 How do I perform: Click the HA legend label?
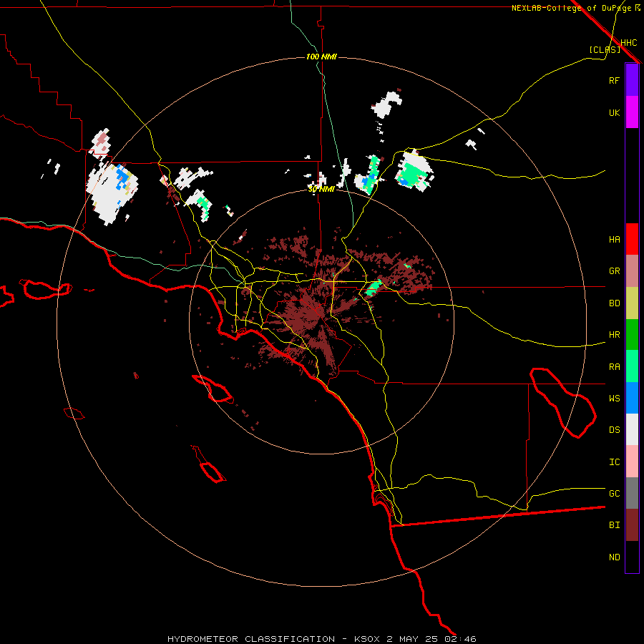coord(614,239)
